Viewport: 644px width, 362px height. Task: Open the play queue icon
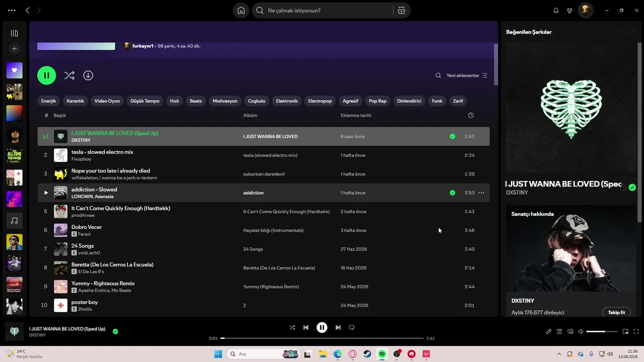point(559,331)
